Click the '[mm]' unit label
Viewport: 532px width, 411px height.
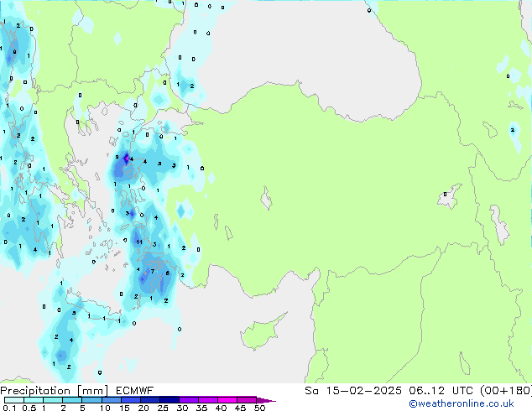pyautogui.click(x=92, y=391)
